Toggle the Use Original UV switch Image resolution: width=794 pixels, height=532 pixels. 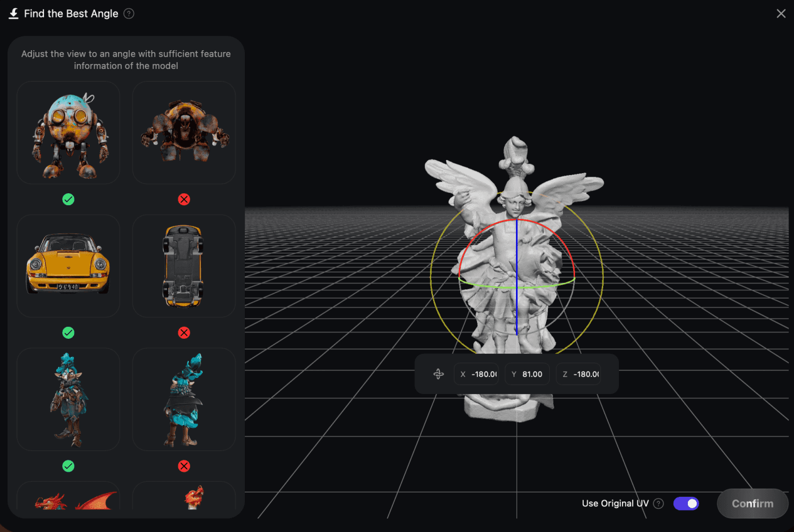coord(686,504)
